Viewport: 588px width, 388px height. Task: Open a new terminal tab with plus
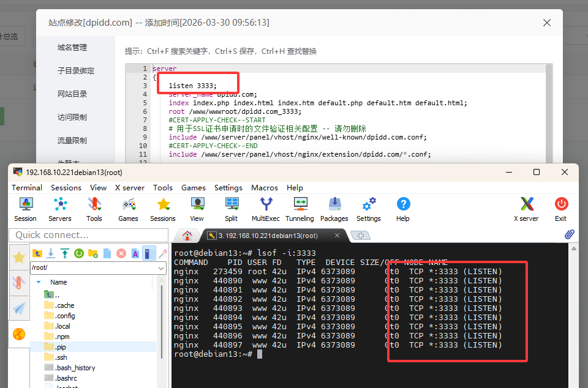point(360,236)
